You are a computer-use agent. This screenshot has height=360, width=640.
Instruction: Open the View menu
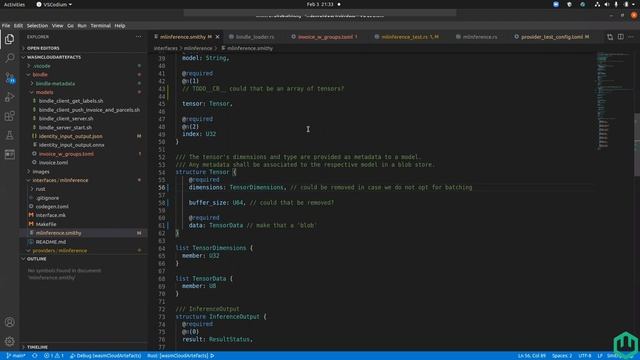[x=58, y=26]
